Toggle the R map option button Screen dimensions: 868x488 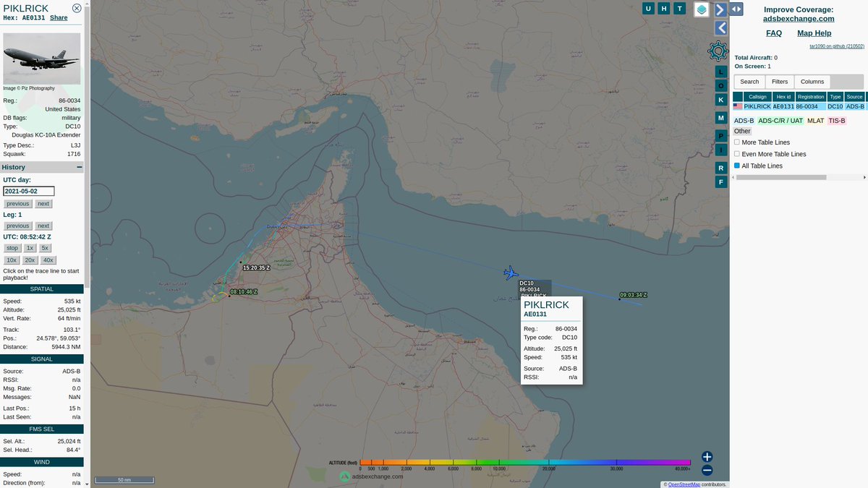click(720, 168)
